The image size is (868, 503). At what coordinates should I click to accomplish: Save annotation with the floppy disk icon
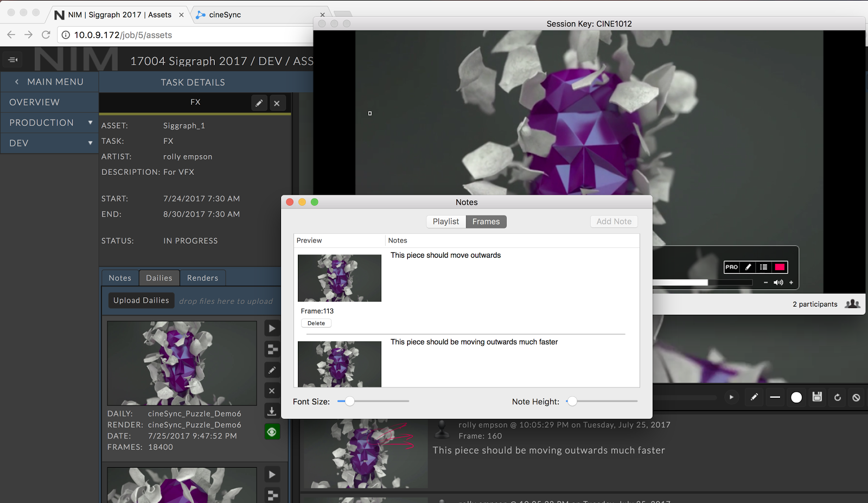pyautogui.click(x=817, y=397)
